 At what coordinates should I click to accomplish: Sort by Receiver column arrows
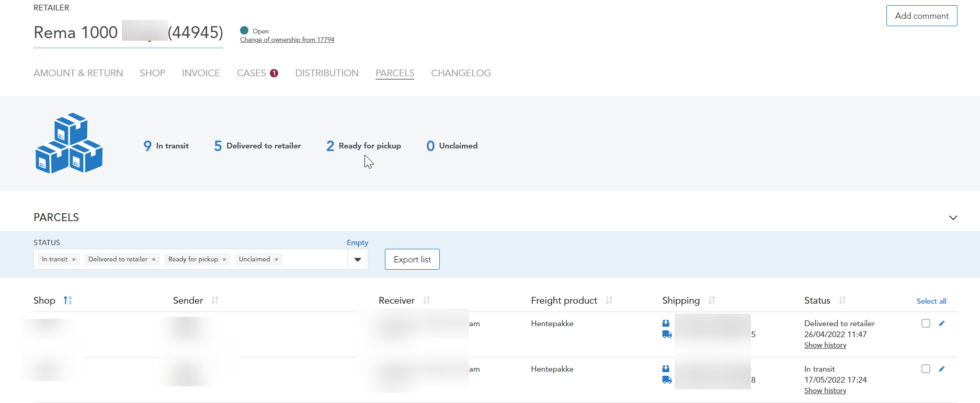[x=427, y=300]
